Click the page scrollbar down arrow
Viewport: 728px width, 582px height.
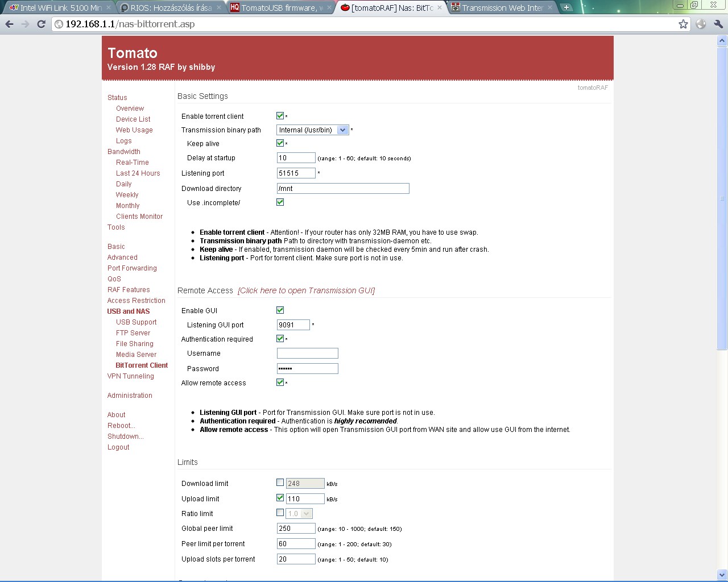click(x=722, y=575)
